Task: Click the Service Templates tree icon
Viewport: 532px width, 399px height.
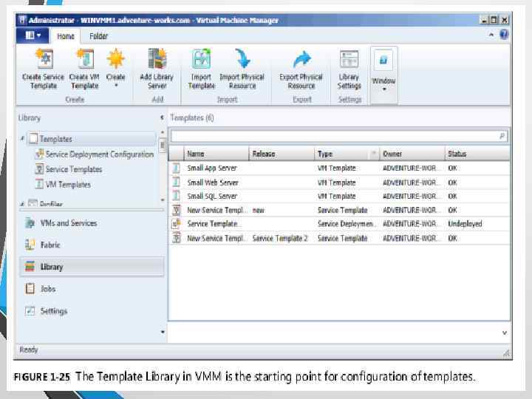Action: [40, 169]
